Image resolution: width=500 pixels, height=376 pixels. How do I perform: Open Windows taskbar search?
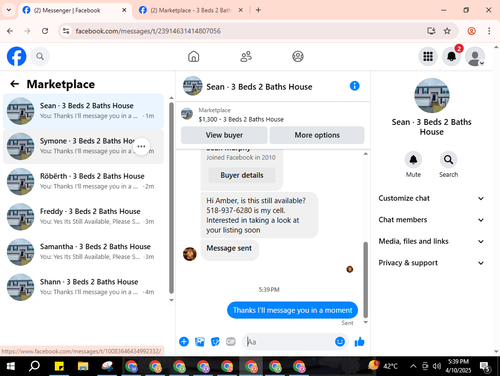[34, 366]
